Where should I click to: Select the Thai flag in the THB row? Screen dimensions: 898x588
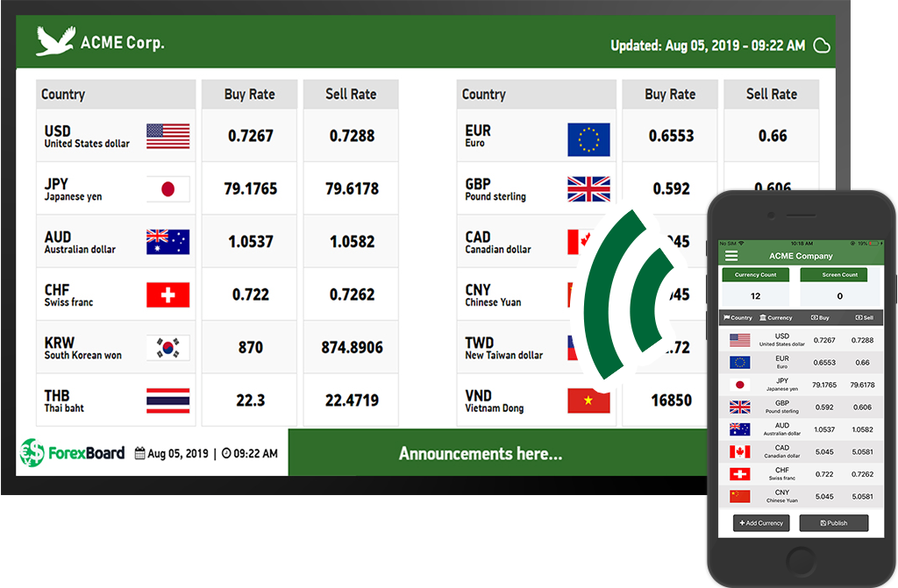coord(167,400)
